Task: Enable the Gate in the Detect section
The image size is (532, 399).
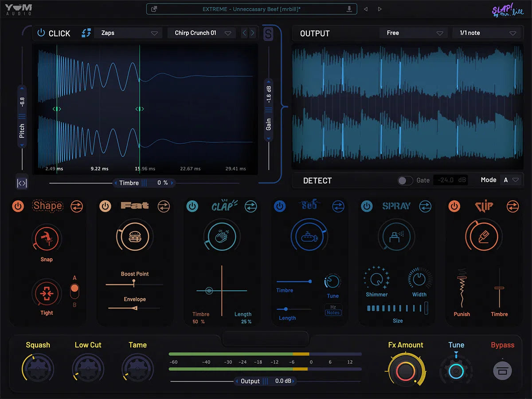Action: pyautogui.click(x=405, y=181)
